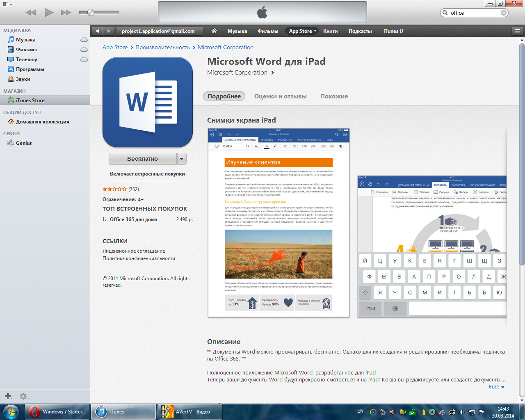Switch to the Книги store tab

click(x=331, y=31)
